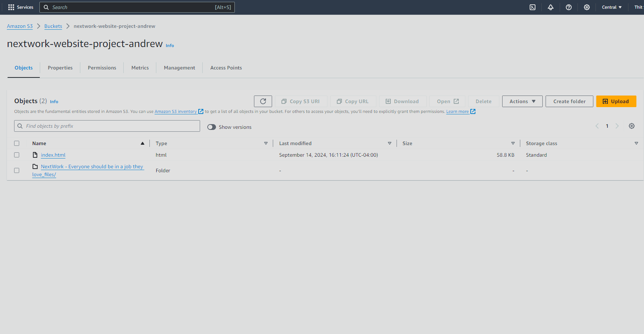Open the table preferences gear icon
Screen dimensions: 644x334
(x=632, y=126)
